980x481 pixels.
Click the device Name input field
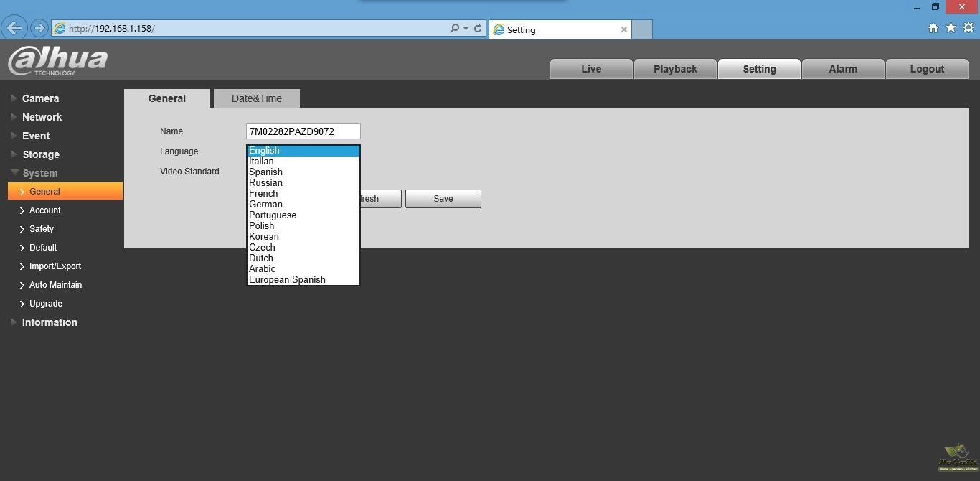pyautogui.click(x=303, y=131)
